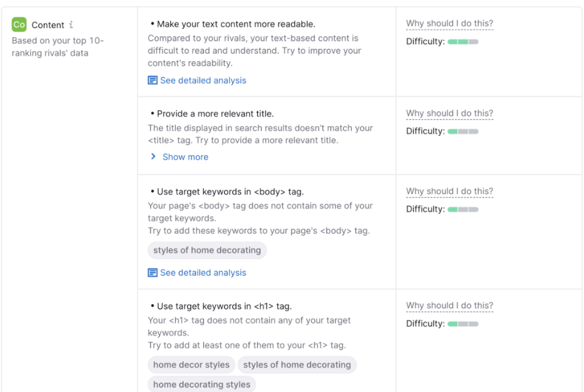Click the green Co Content badge icon
Screen dimensions: 584x392
[19, 24]
